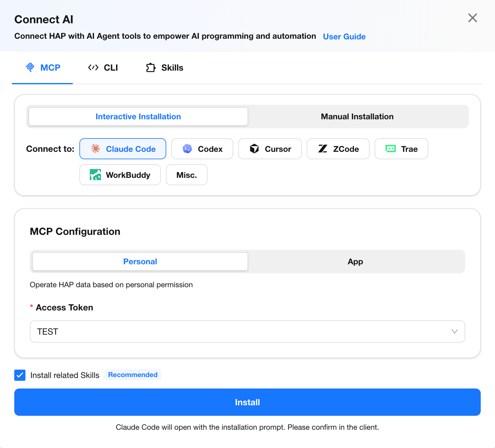
Task: Select the Misc. connection option
Action: pyautogui.click(x=187, y=175)
